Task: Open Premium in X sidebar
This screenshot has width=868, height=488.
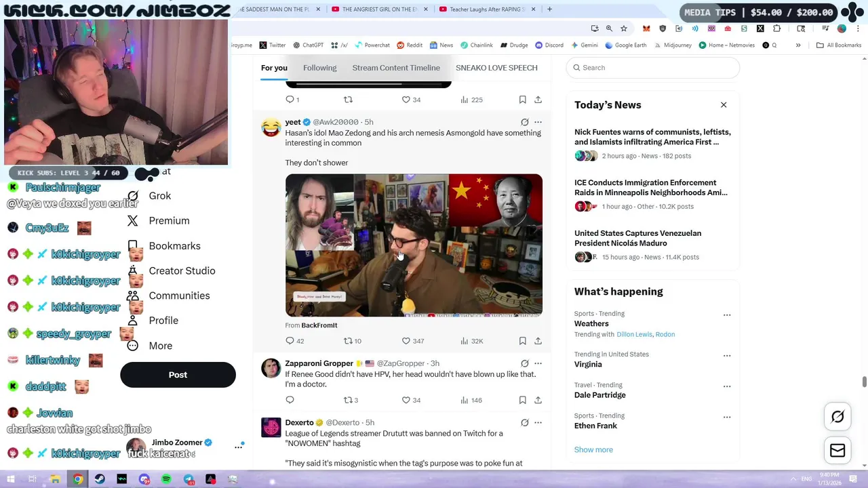Action: [x=158, y=221]
